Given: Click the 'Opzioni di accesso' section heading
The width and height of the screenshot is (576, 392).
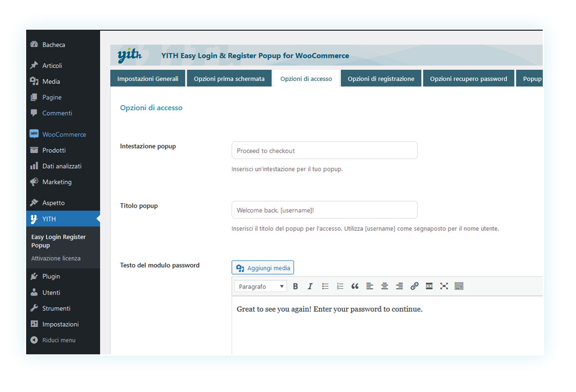Looking at the screenshot, I should point(151,108).
